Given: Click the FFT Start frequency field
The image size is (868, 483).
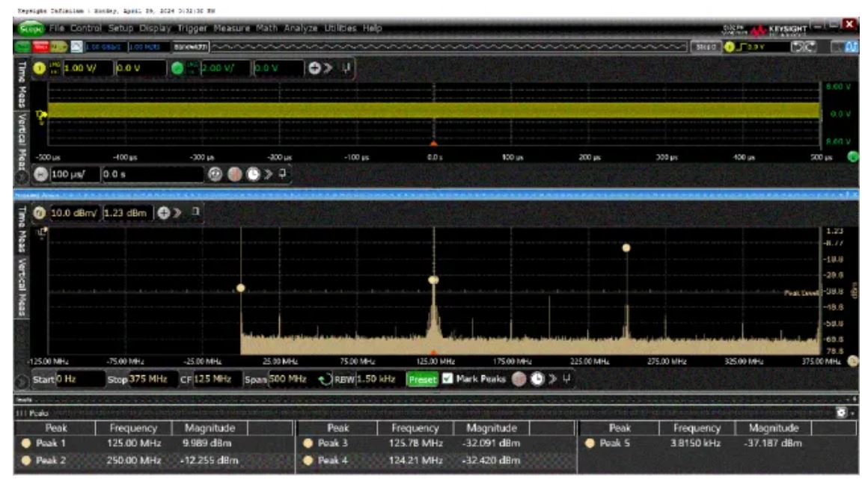Looking at the screenshot, I should click(80, 379).
